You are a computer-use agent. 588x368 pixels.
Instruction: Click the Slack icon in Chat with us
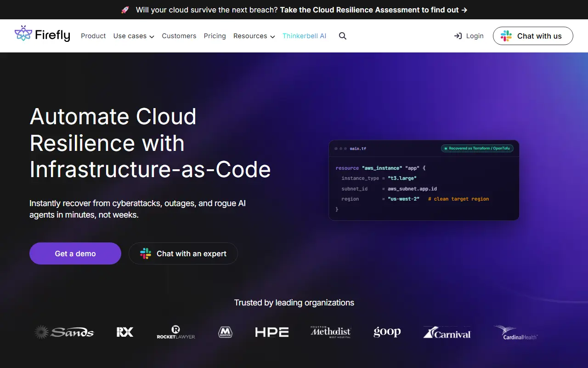click(x=506, y=36)
